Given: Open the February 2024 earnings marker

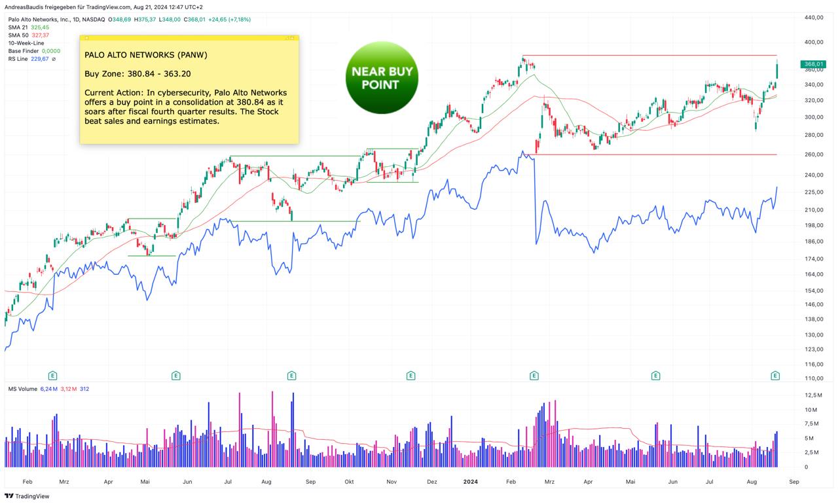Looking at the screenshot, I should point(534,376).
